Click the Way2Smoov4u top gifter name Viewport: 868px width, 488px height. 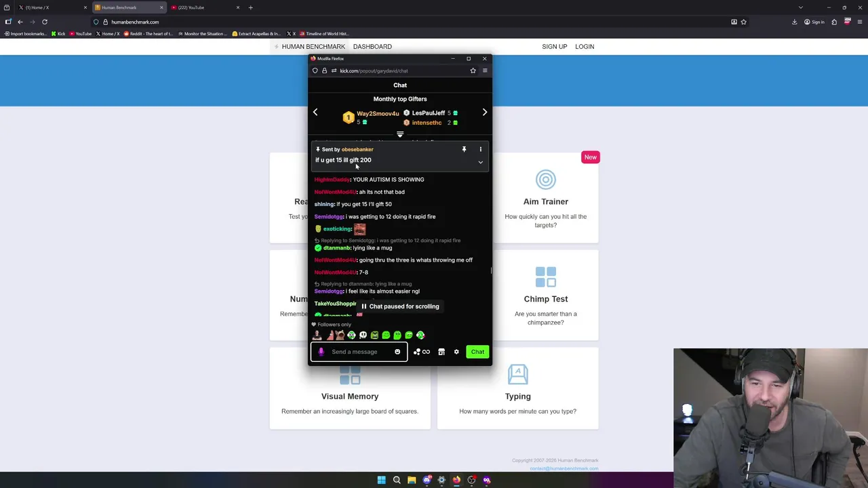pos(378,113)
